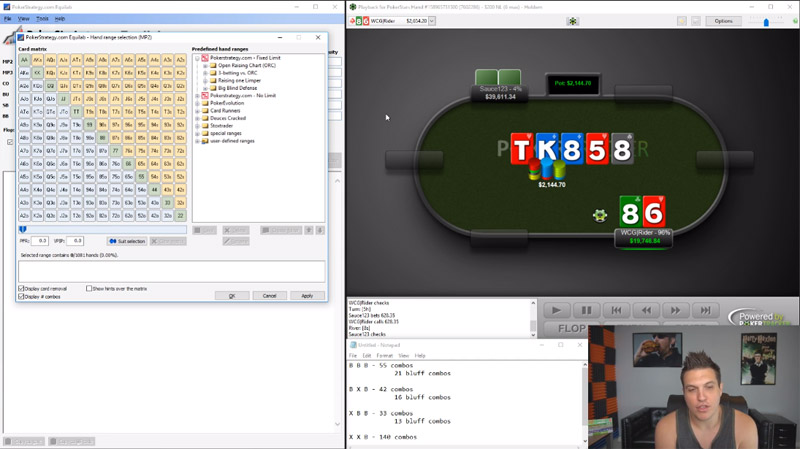Click the PFR value field
The image size is (800, 449).
tap(40, 241)
